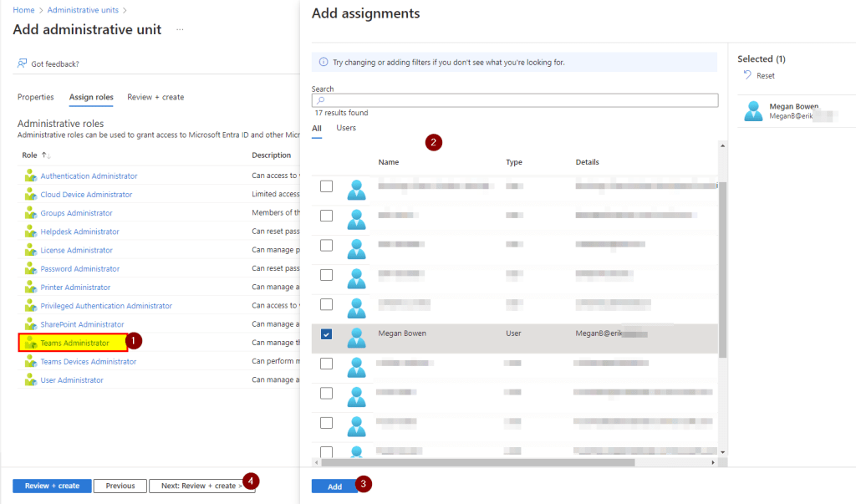Sort by the Role column header arrow
Image resolution: width=856 pixels, height=504 pixels.
coord(47,155)
